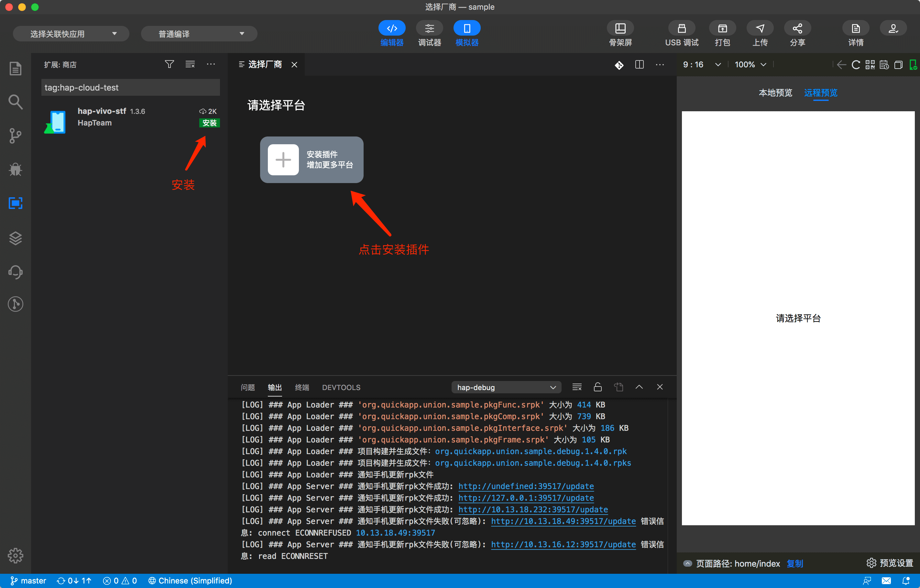This screenshot has width=920, height=588.
Task: Expand the 普通编译 compile mode dropdown
Action: pos(199,34)
